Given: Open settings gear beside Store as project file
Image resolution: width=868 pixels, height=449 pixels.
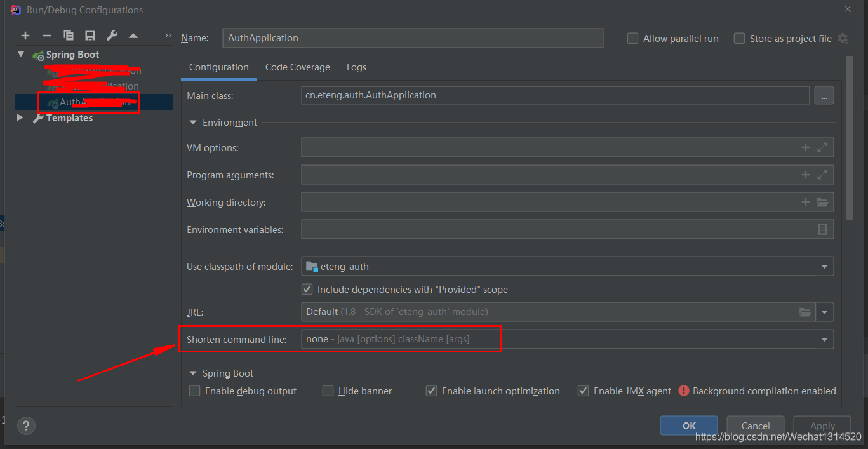Looking at the screenshot, I should click(843, 38).
